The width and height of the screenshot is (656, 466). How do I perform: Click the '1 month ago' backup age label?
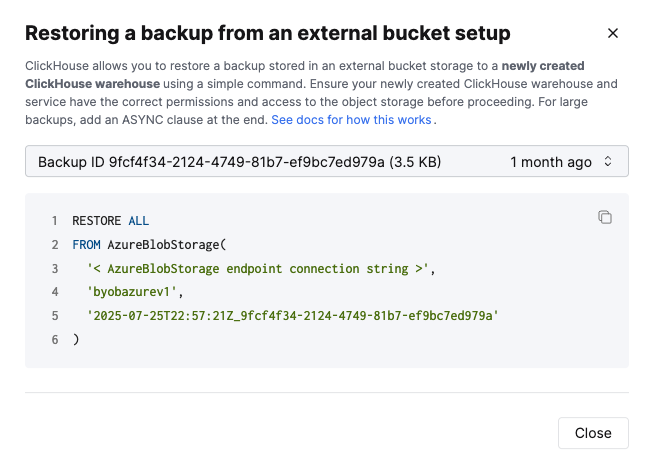[x=549, y=161]
